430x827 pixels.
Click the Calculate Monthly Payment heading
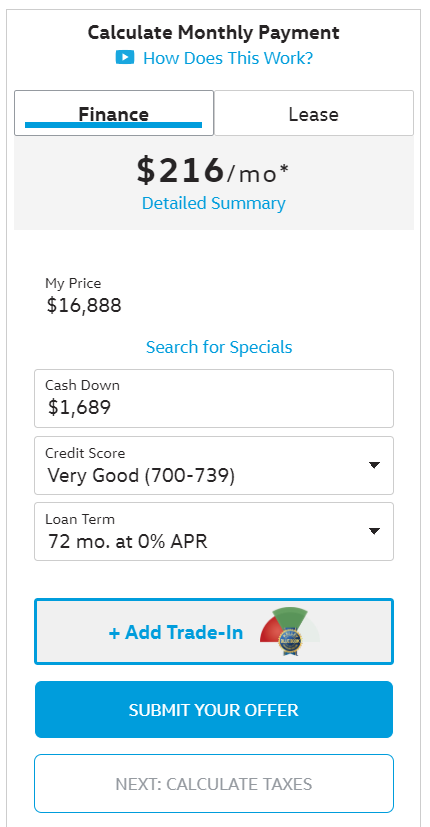click(214, 33)
